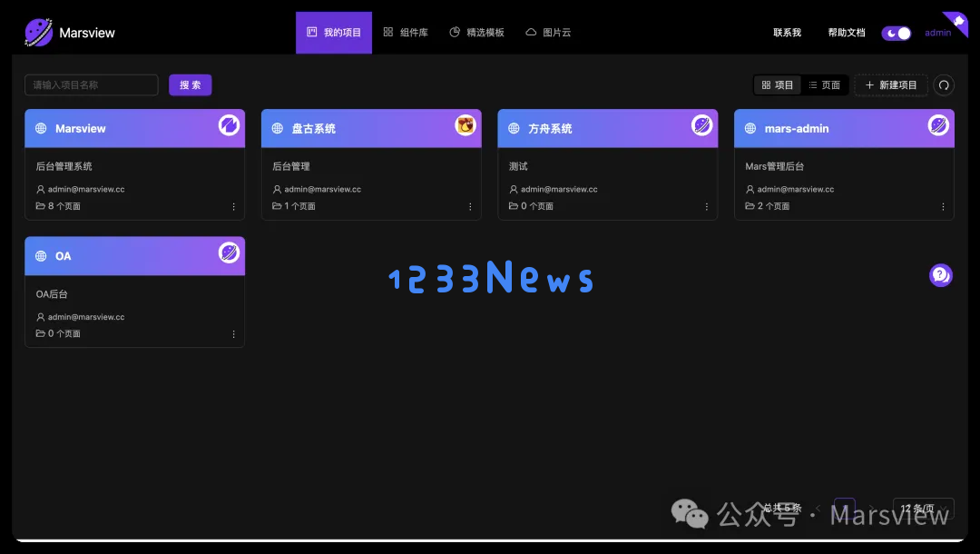980x554 pixels.
Task: Click 后台管理系统 description text
Action: pyautogui.click(x=64, y=166)
